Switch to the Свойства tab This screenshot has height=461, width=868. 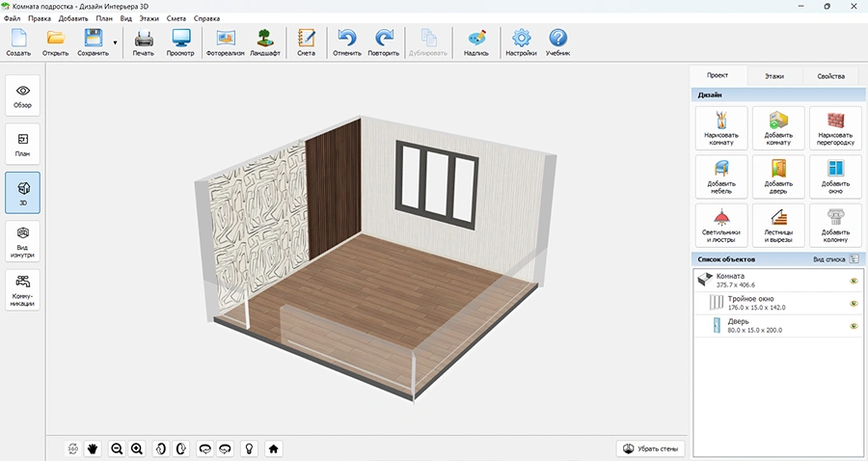click(830, 76)
